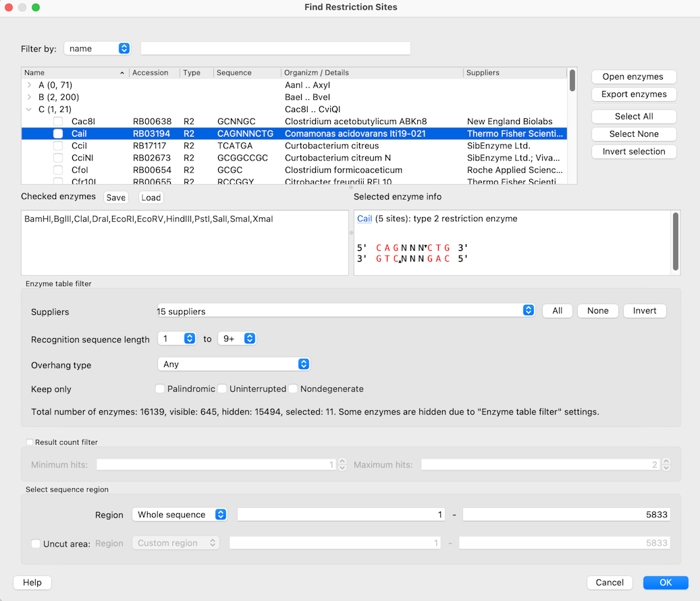Save the checked enzymes list

(x=116, y=198)
